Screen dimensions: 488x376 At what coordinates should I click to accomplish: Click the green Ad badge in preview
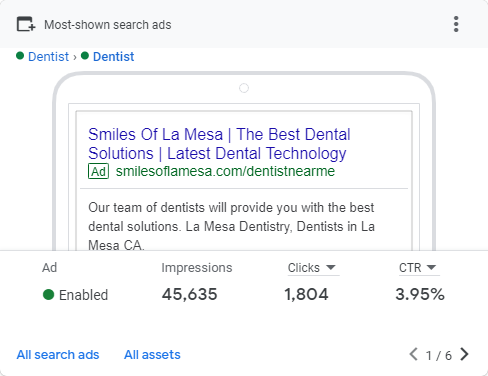pos(98,171)
